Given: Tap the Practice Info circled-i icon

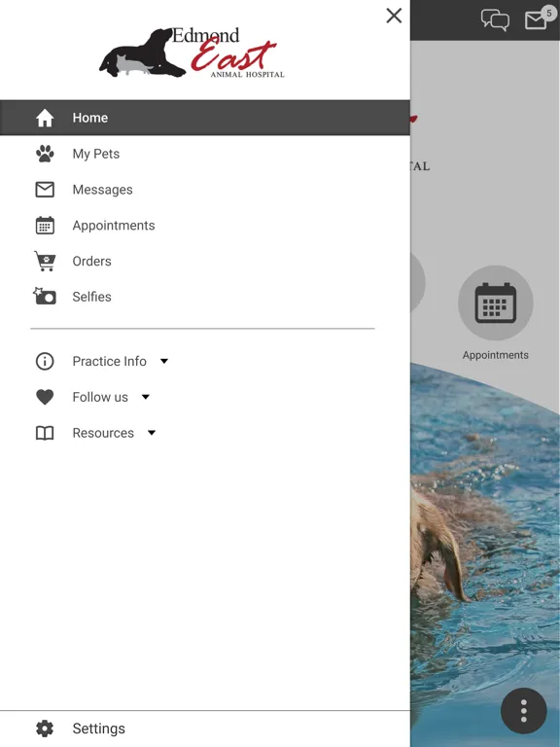Looking at the screenshot, I should 45,361.
